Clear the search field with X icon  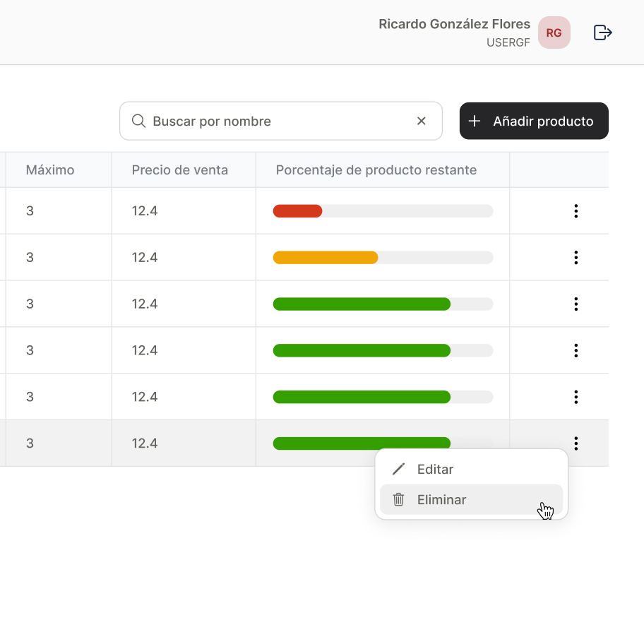point(421,121)
